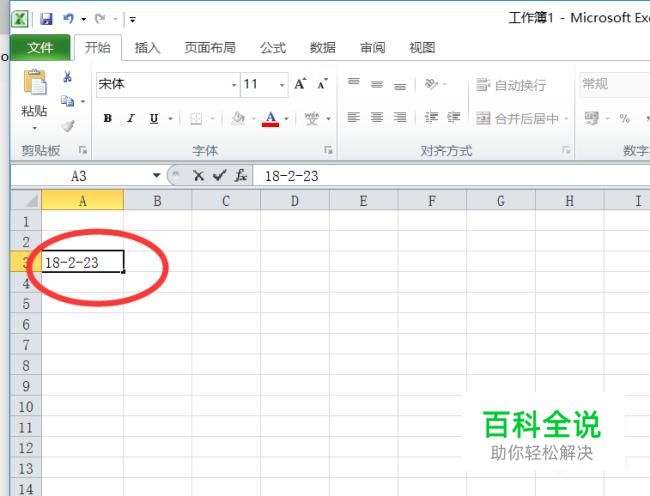Click the Cut scissors icon
This screenshot has height=496, width=650.
(x=67, y=77)
